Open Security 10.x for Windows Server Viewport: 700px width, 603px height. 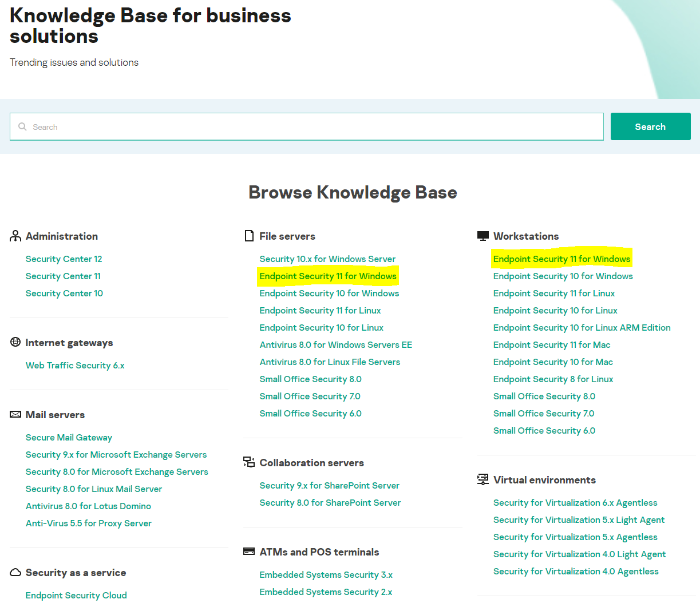[327, 259]
